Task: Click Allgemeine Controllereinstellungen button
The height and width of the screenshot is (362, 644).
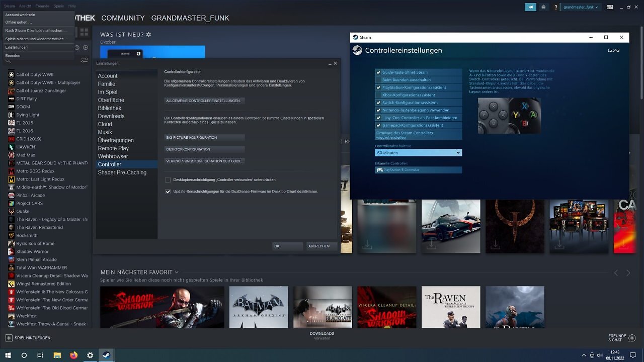Action: [204, 101]
